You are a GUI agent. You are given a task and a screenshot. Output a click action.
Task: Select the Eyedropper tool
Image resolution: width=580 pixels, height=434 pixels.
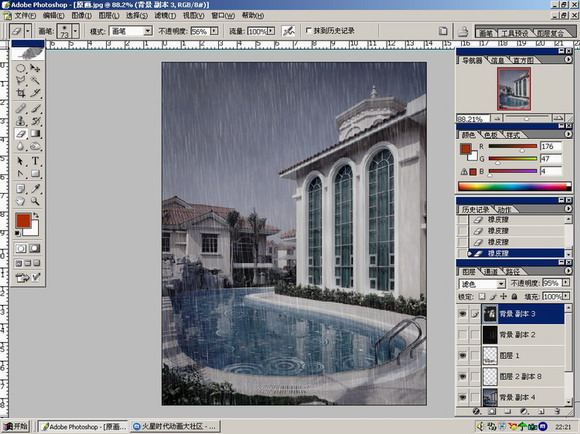click(x=35, y=189)
